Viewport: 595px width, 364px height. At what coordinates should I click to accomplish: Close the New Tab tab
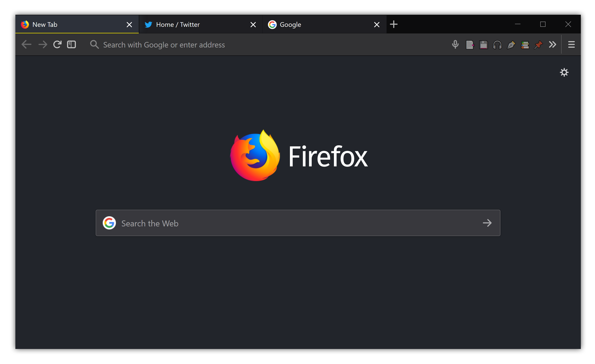pos(129,24)
